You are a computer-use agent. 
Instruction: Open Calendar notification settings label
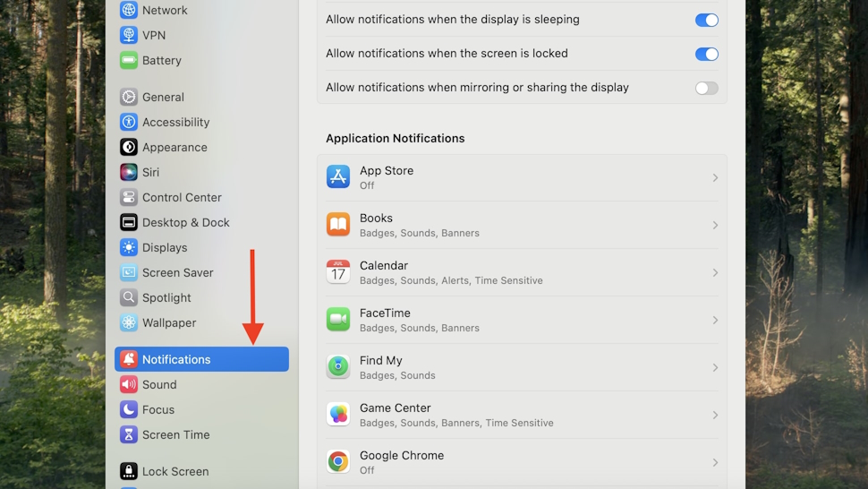pyautogui.click(x=384, y=265)
